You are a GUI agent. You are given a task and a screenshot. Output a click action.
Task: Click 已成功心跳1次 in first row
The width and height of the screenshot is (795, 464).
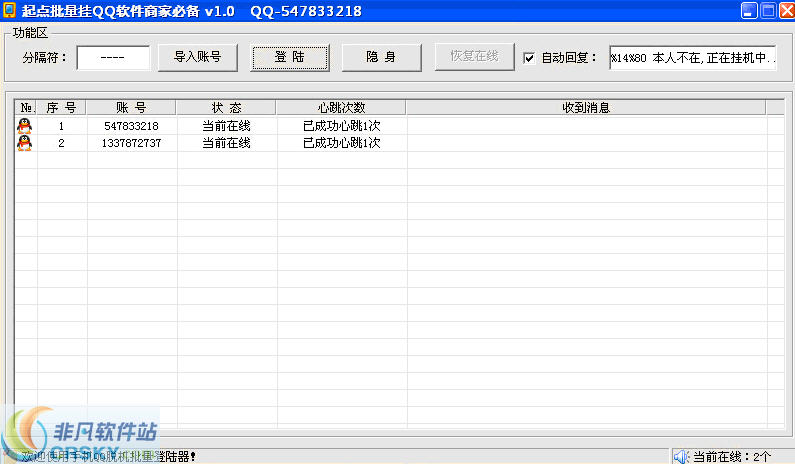tap(342, 126)
